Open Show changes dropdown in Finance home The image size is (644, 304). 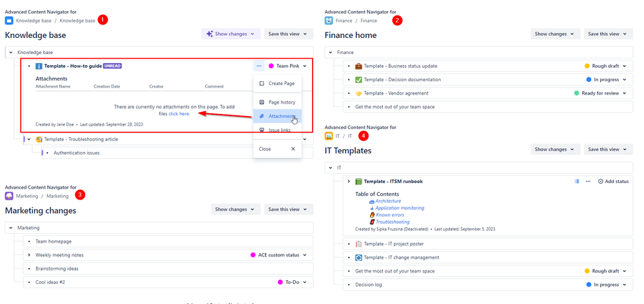click(x=555, y=34)
